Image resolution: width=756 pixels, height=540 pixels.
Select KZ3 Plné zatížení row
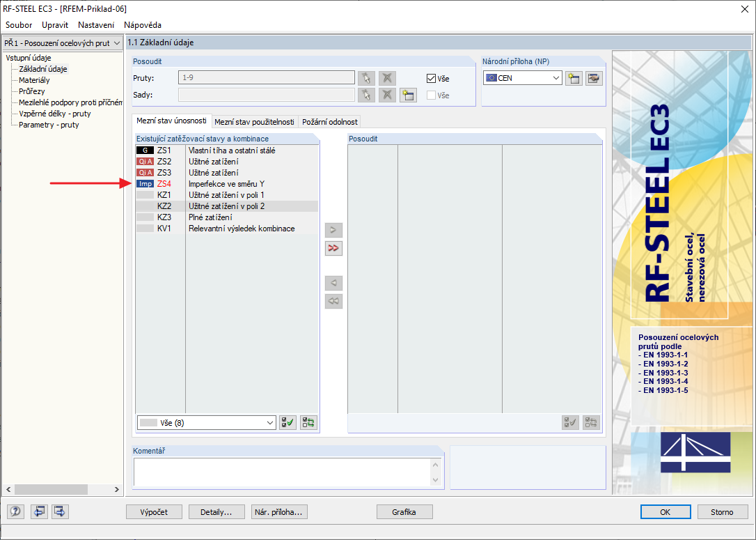(227, 217)
